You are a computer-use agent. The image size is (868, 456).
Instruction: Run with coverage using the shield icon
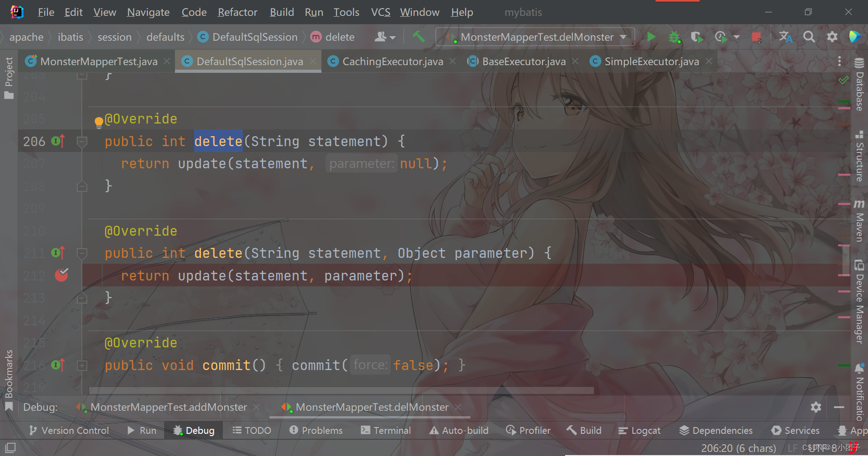[x=697, y=37]
